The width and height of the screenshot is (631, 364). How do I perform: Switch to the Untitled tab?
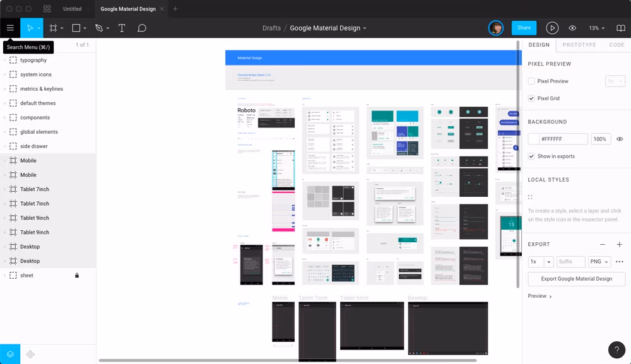coord(72,9)
